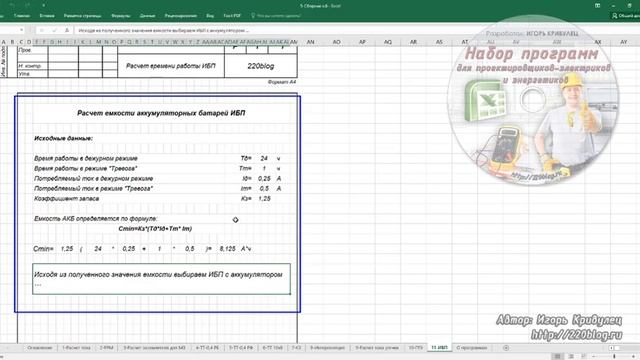640x360 pixels.
Task: Click the Redo icon in quick access toolbar
Action: 27,6
